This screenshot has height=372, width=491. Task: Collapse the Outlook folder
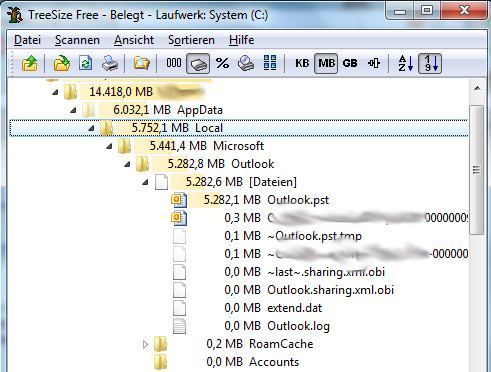[x=127, y=164]
